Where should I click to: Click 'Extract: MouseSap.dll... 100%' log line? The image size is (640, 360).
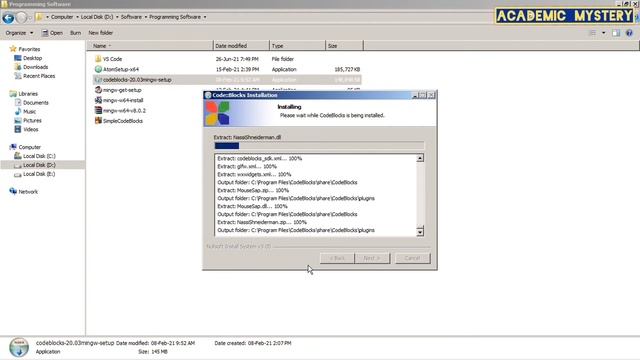(x=252, y=206)
